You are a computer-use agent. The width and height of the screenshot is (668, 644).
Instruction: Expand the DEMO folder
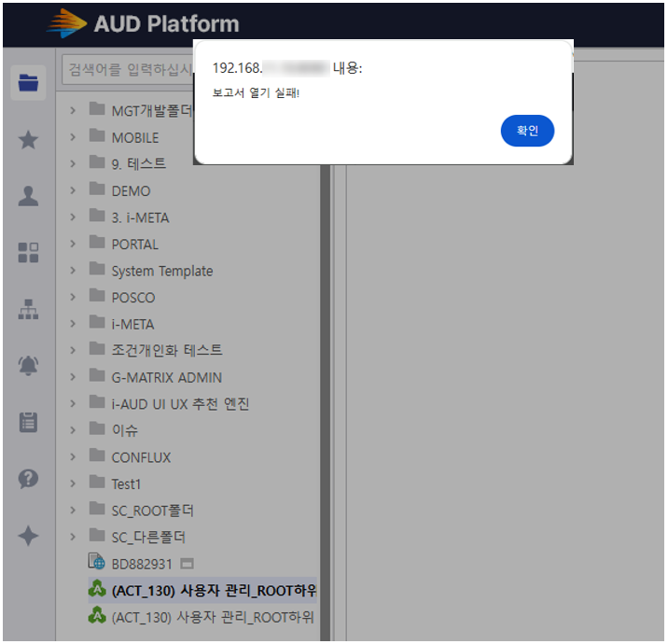click(x=73, y=190)
